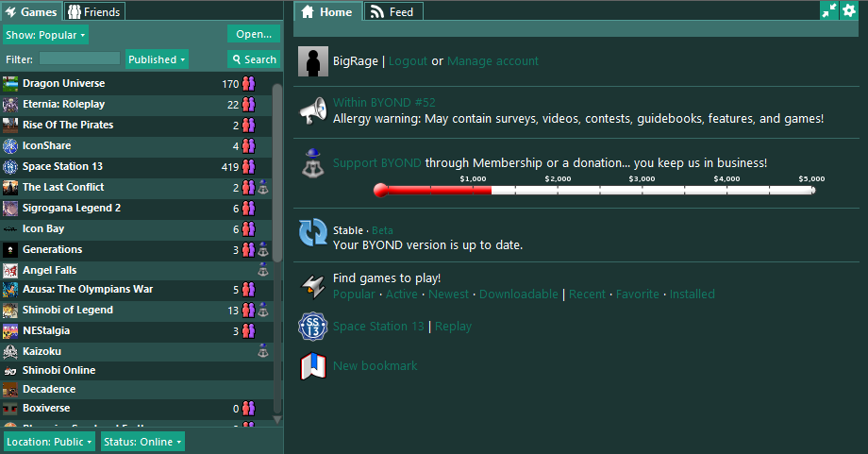Viewport: 868px width, 454px height.
Task: Click the SS13 bookmark badge icon
Action: click(x=313, y=326)
